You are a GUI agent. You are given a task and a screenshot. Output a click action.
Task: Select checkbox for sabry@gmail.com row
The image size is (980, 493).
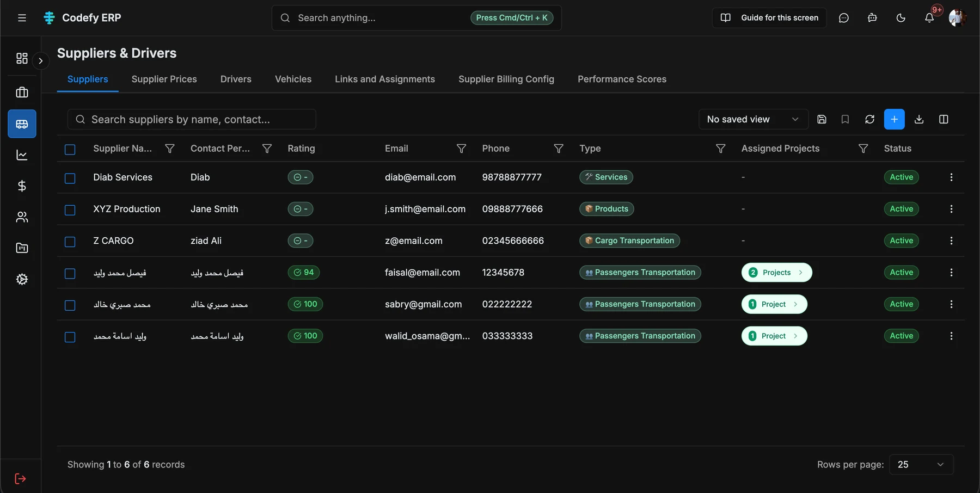point(70,305)
